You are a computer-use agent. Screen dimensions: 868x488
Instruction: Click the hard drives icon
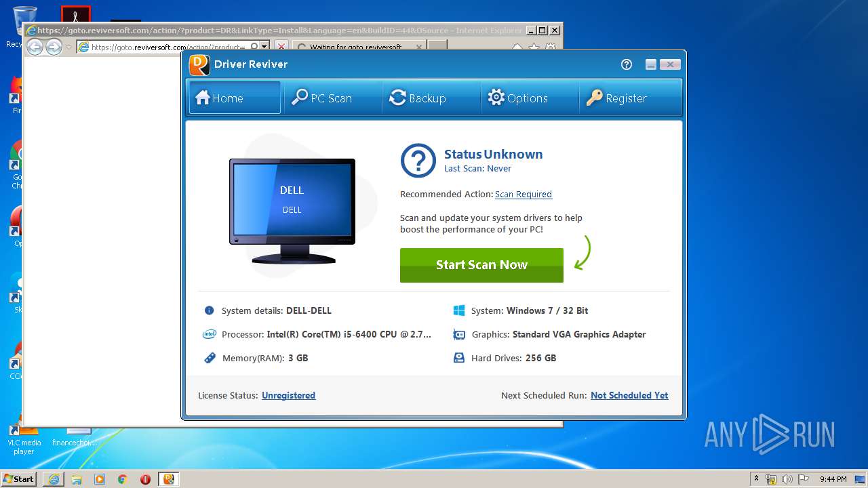point(459,358)
